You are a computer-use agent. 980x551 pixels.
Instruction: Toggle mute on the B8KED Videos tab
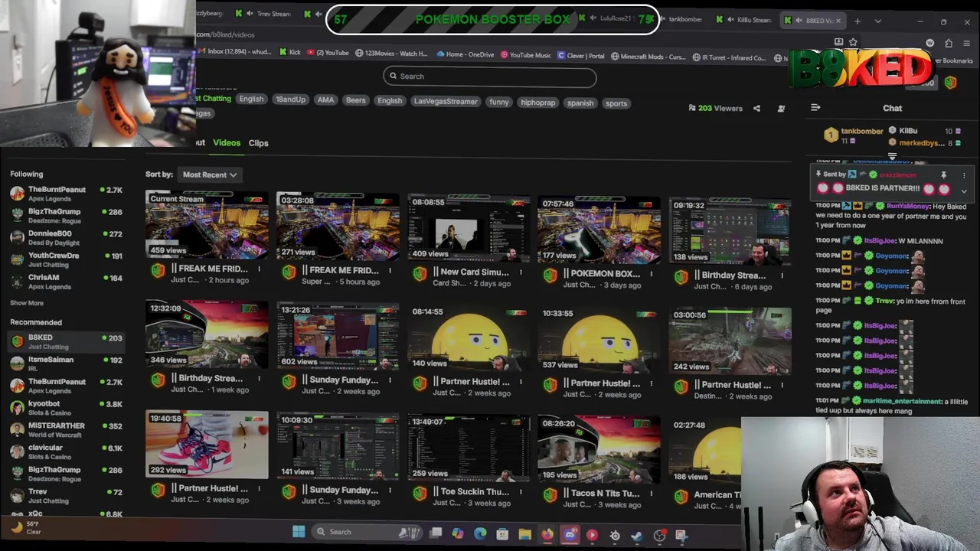pyautogui.click(x=798, y=21)
